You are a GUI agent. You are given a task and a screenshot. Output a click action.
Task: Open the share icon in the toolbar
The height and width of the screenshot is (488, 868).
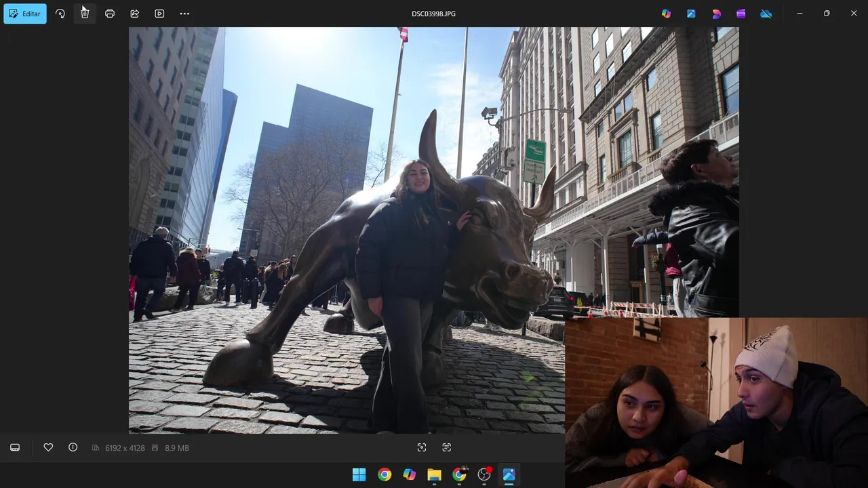(134, 14)
